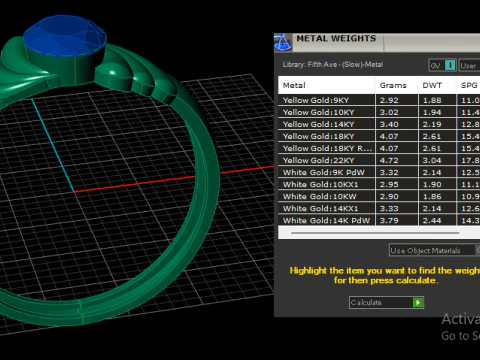Click Grams 4.07 in Yellow Gold:18KY row
Screen dimensions: 480x360
pyautogui.click(x=389, y=136)
